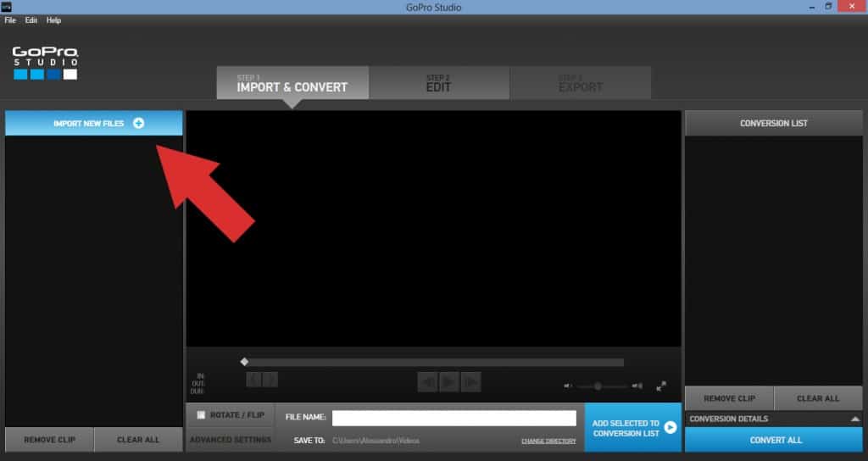868x461 pixels.
Task: Click the plus icon on Import New Files
Action: 138,123
